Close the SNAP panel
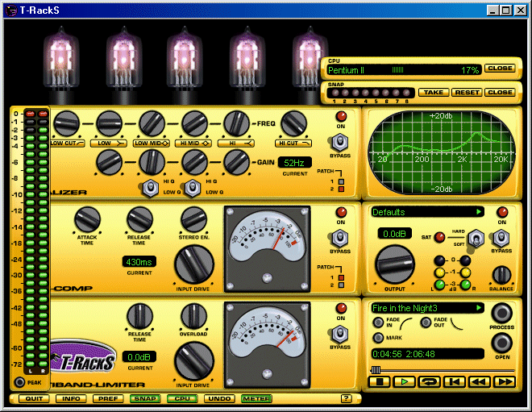This screenshot has width=532, height=412. pyautogui.click(x=500, y=92)
